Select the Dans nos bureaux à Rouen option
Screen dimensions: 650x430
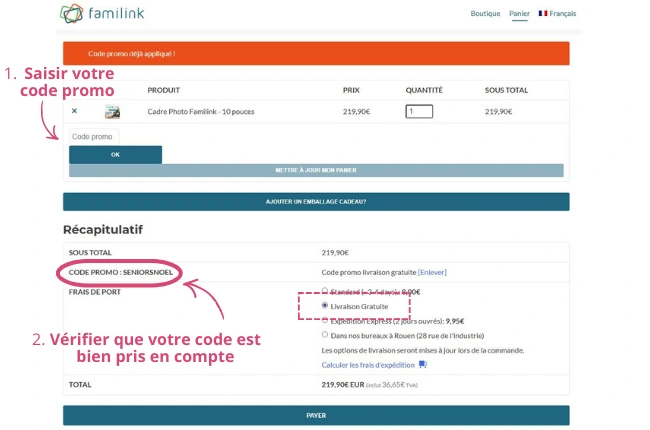click(325, 334)
